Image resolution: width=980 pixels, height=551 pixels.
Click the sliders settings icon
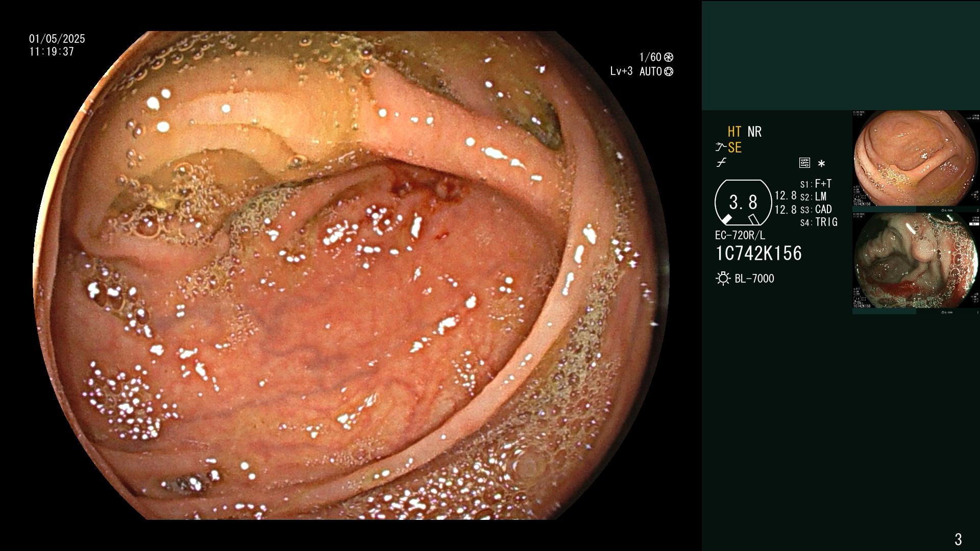[804, 163]
